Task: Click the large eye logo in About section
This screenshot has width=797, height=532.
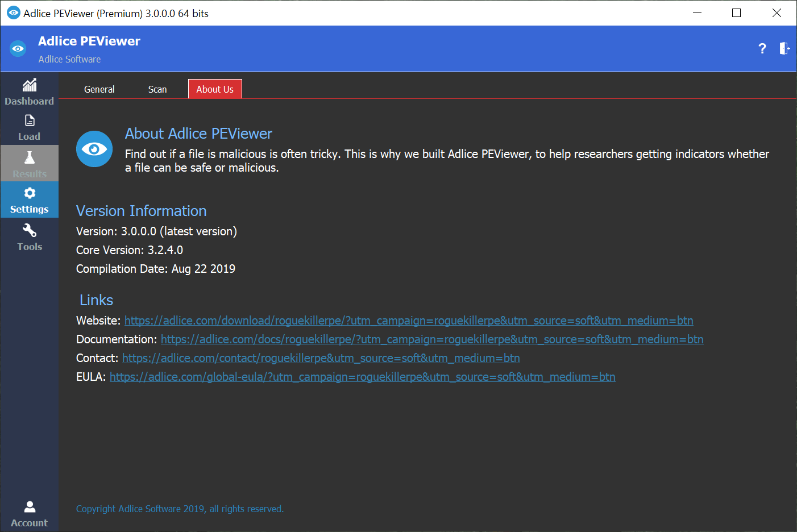Action: (94, 149)
